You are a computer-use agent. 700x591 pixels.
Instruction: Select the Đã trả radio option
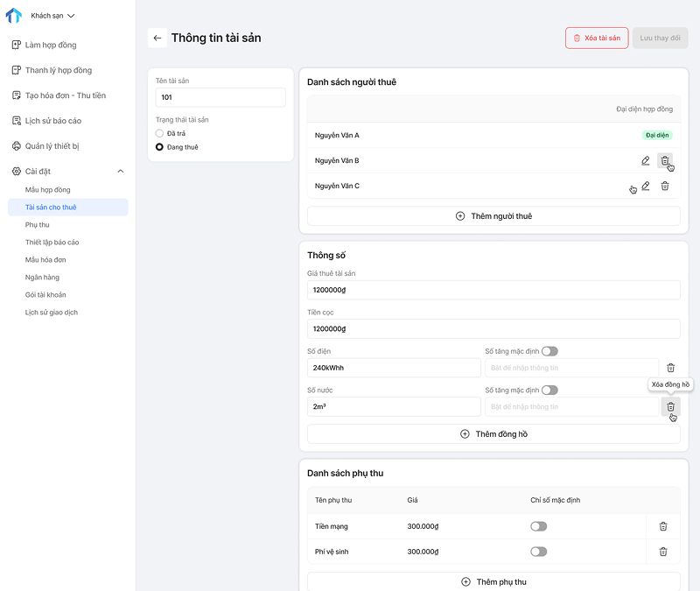(x=159, y=133)
